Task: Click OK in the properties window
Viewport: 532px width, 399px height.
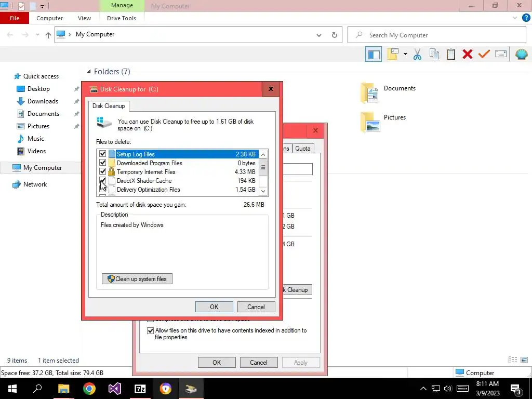Action: pyautogui.click(x=217, y=362)
